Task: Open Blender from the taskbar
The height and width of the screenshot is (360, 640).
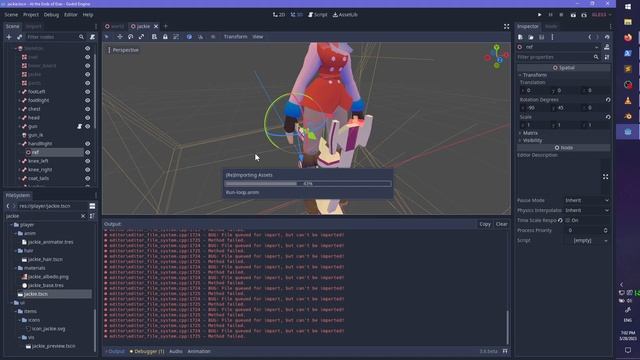Action: (628, 116)
